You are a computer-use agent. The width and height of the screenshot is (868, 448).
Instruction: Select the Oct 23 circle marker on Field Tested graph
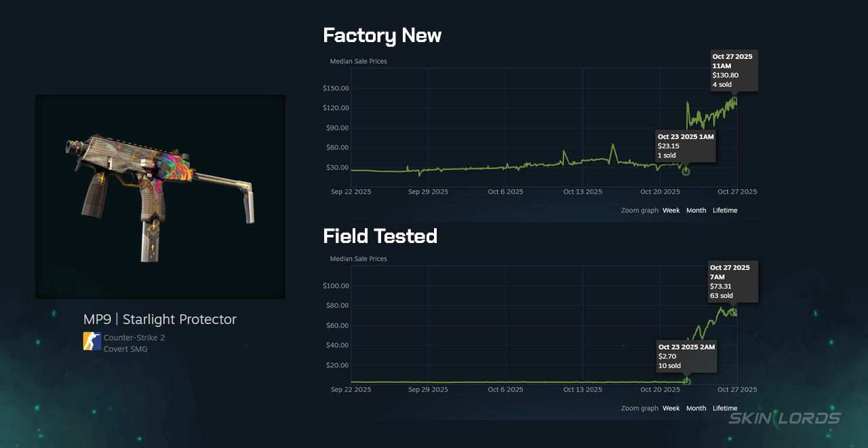tap(686, 381)
